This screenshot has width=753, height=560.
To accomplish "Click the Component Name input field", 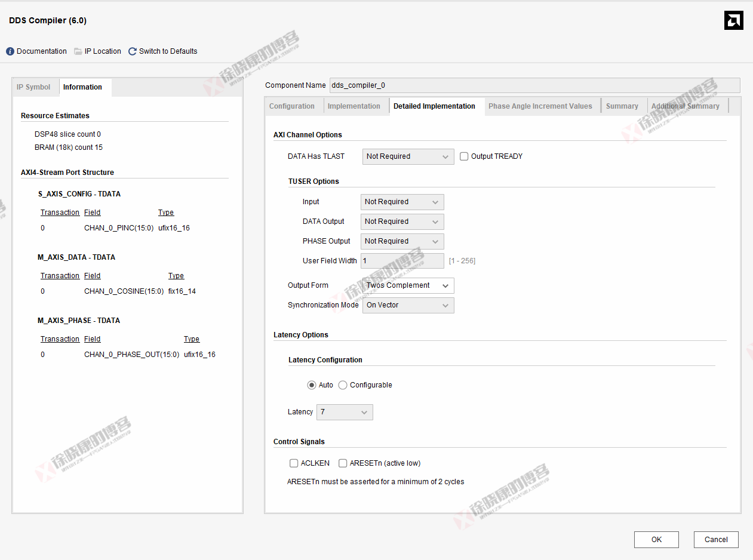I will click(x=534, y=85).
